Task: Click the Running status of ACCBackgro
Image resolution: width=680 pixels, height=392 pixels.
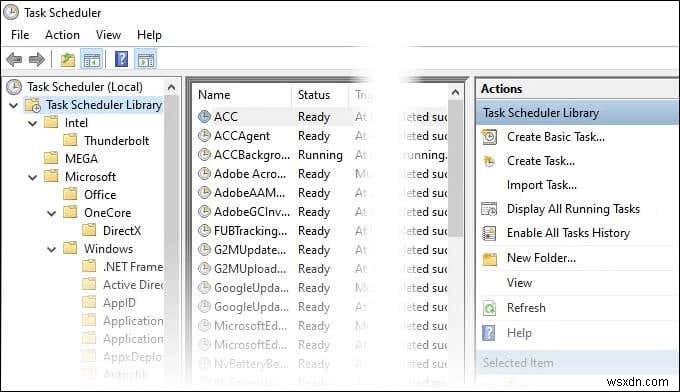Action: click(320, 155)
